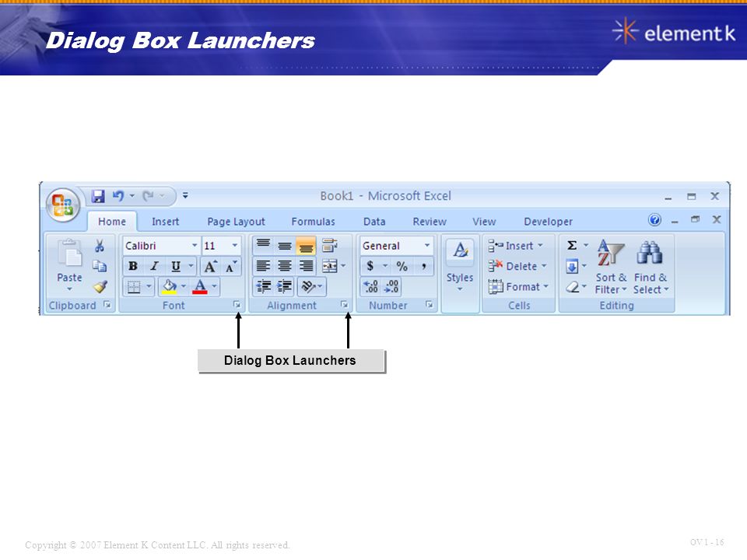Screen dimensions: 747x560
Task: Click the AutoSum sigma icon
Action: click(x=572, y=245)
